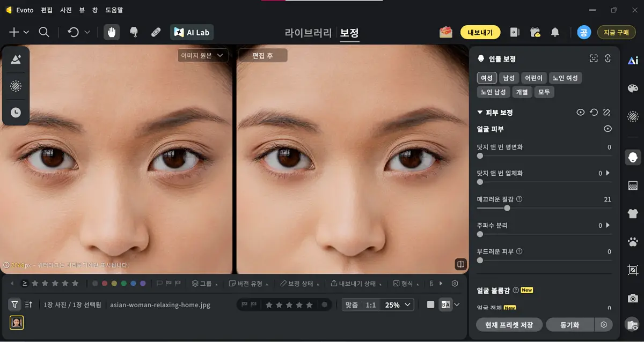Open the 편집 menu

pos(47,10)
